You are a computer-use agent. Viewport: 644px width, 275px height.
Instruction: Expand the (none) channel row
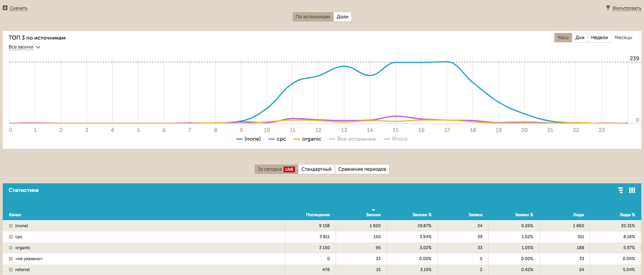click(11, 226)
